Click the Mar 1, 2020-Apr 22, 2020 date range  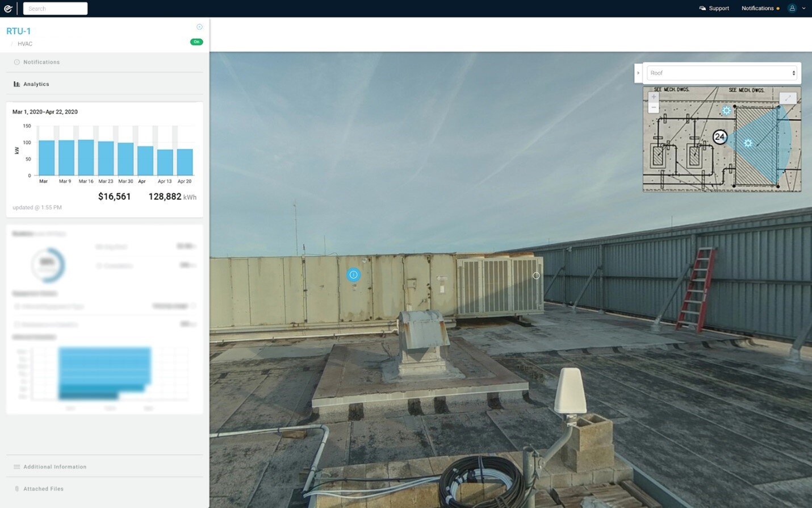[45, 112]
